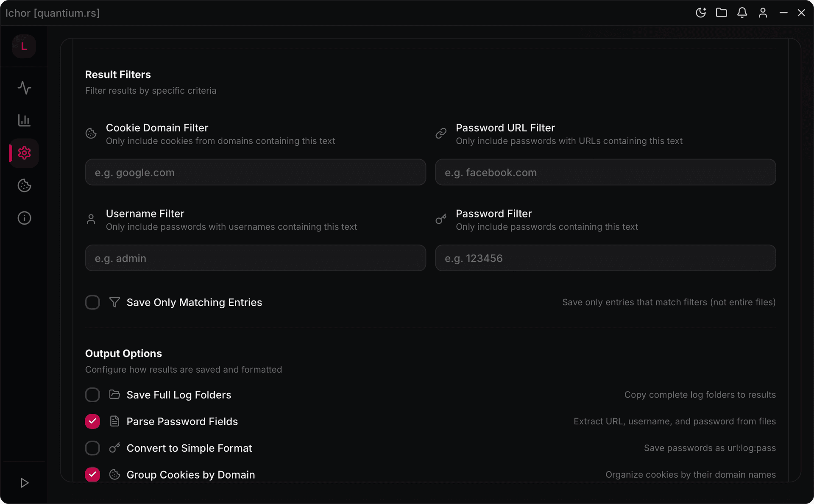Open the cookie page in sidebar
This screenshot has height=504, width=814.
pos(24,185)
